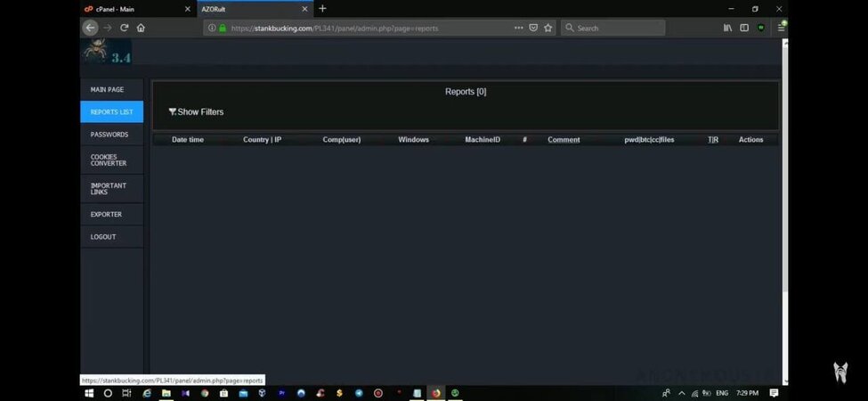
Task: Open Premiere Pro from taskbar
Action: click(x=282, y=393)
